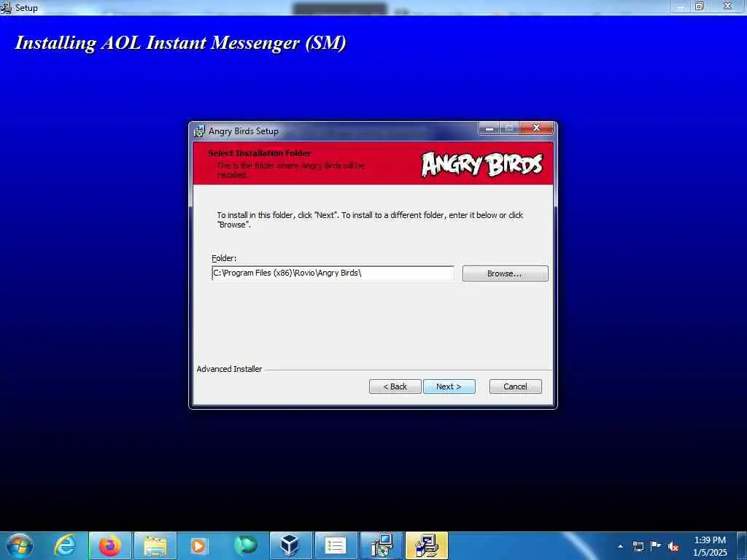
Task: Open Windows Media Player from taskbar
Action: click(198, 545)
